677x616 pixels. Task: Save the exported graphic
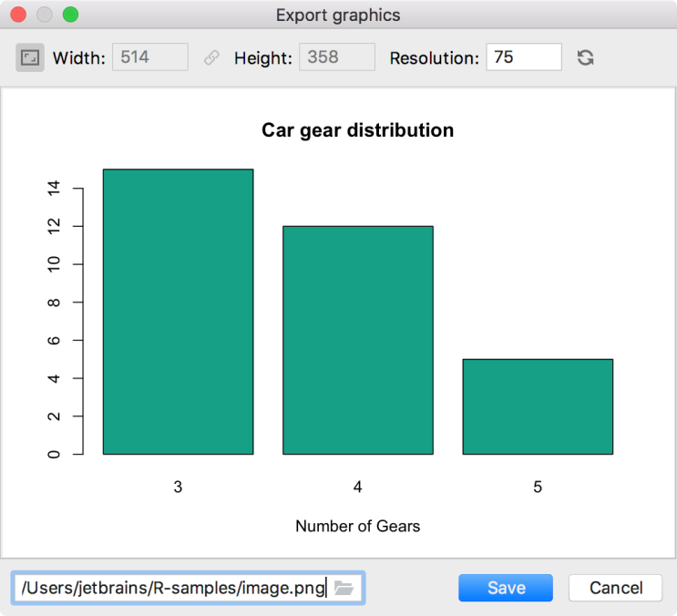506,588
